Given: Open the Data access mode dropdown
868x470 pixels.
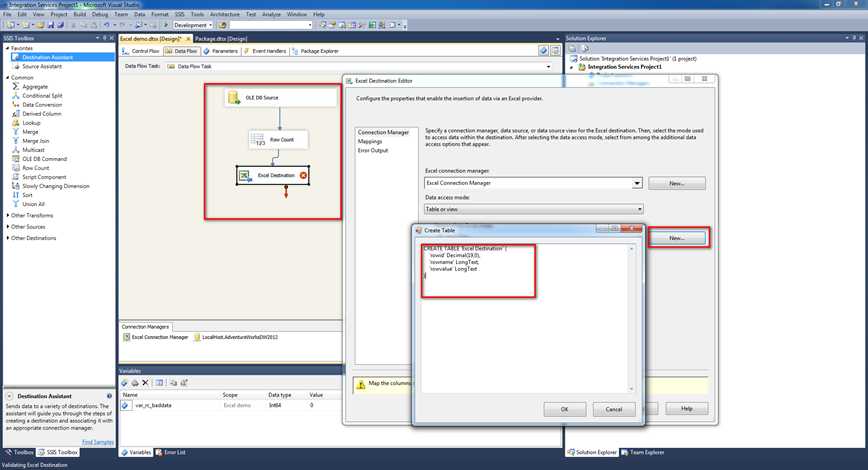Looking at the screenshot, I should click(x=639, y=209).
